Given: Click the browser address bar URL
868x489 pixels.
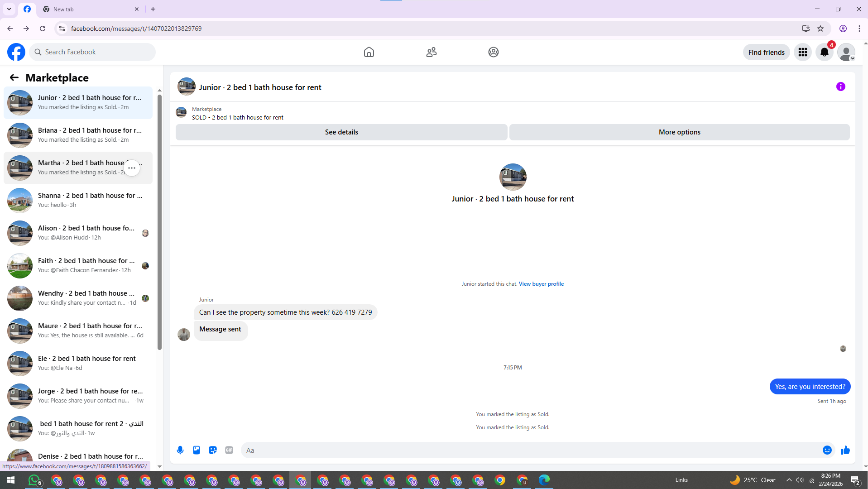Looking at the screenshot, I should [136, 29].
